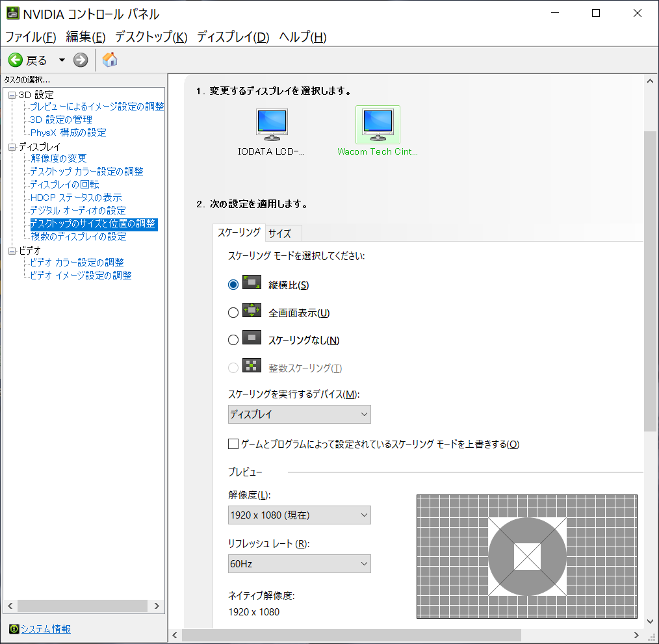Click the main panel horizontal scrollbar thumb
This screenshot has width=659, height=644.
(x=352, y=635)
